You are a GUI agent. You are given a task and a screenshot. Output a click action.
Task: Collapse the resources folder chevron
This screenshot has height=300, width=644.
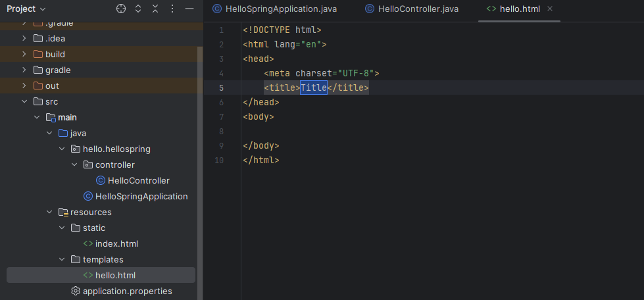pos(49,212)
